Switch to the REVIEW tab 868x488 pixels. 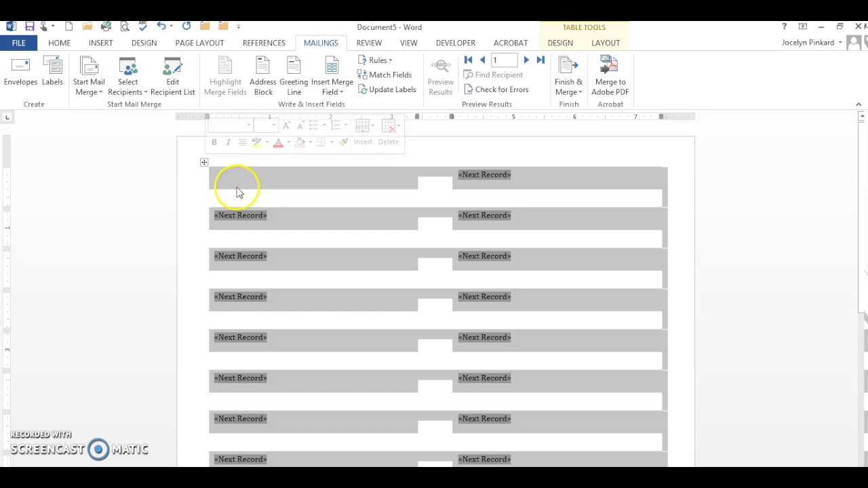[x=369, y=43]
